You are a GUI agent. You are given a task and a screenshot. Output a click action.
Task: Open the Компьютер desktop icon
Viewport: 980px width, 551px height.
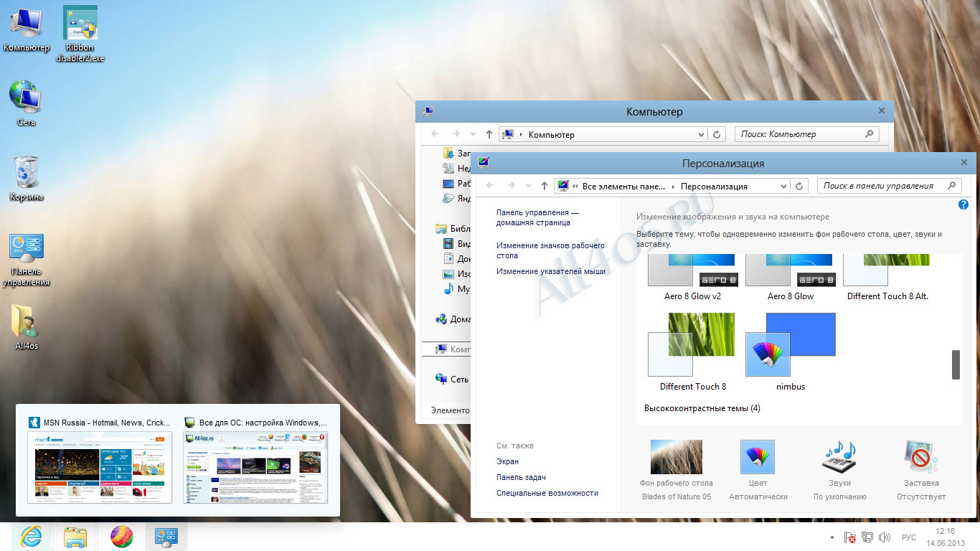coord(27,29)
